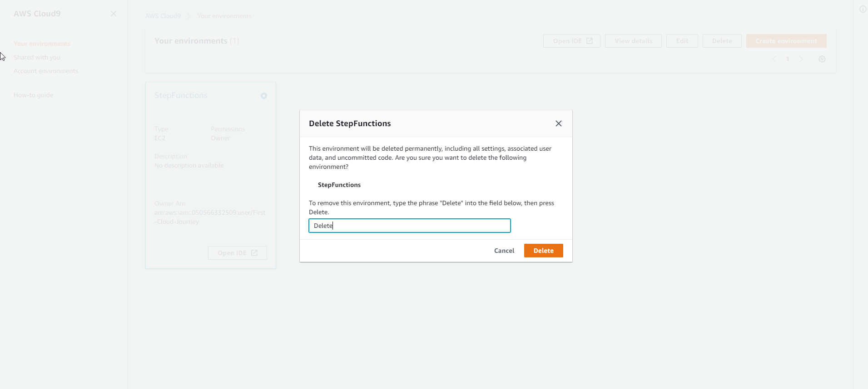This screenshot has width=868, height=389.
Task: Open Your environments in sidebar
Action: click(42, 44)
